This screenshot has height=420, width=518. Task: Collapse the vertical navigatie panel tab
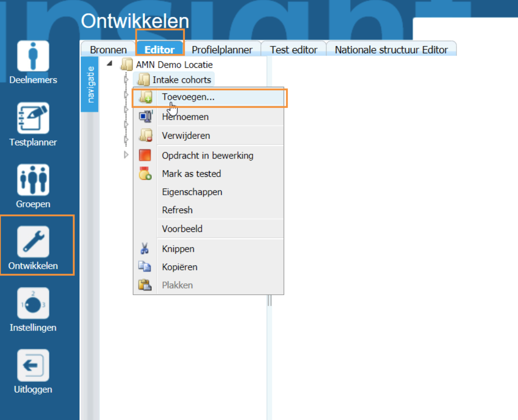(90, 84)
